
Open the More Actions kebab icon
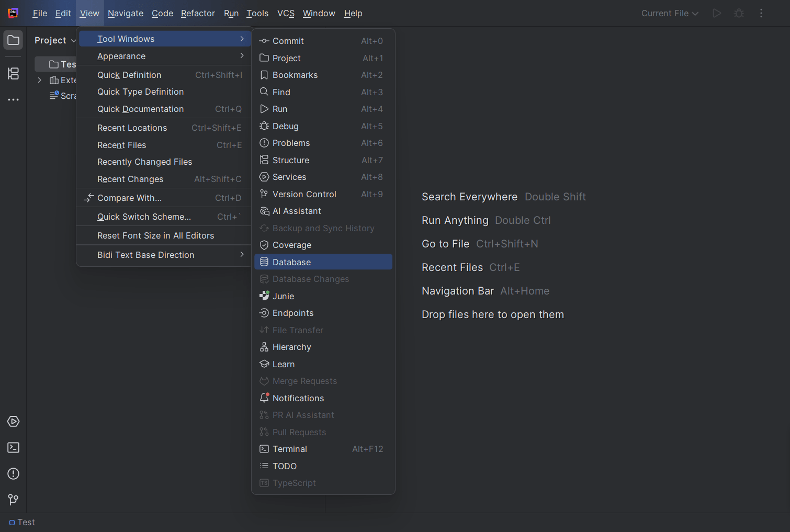(761, 13)
